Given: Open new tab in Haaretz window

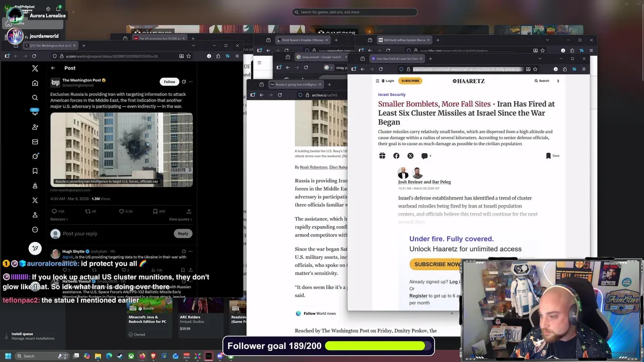Looking at the screenshot, I should 430,58.
